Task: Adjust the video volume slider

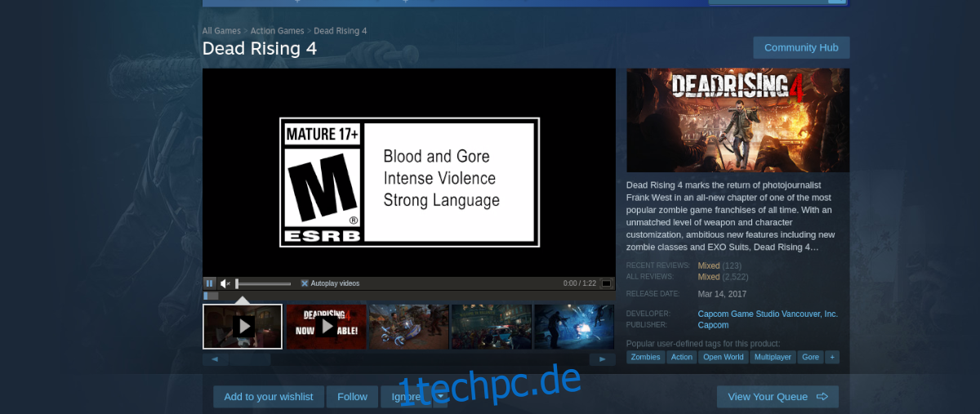Action: [263, 283]
